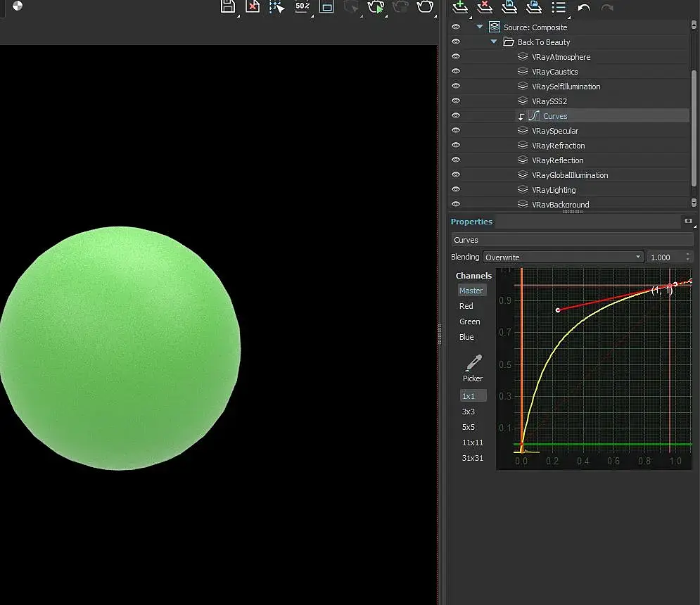The height and width of the screenshot is (605, 700).
Task: Toggle the eye icon for VRayLighting layer
Action: pos(456,190)
